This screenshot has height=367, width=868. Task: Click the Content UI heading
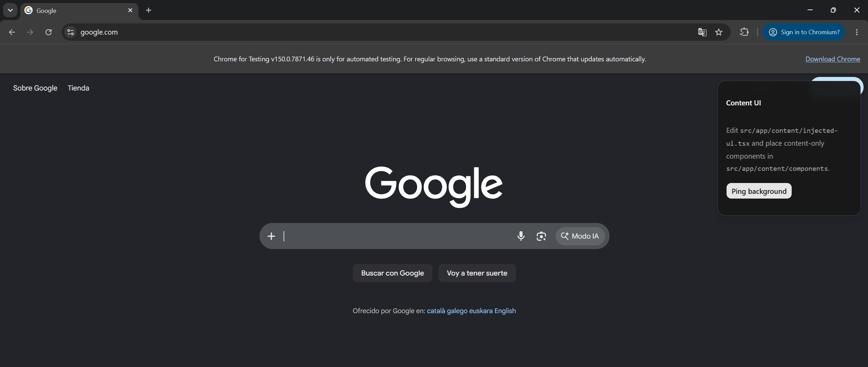pos(744,103)
